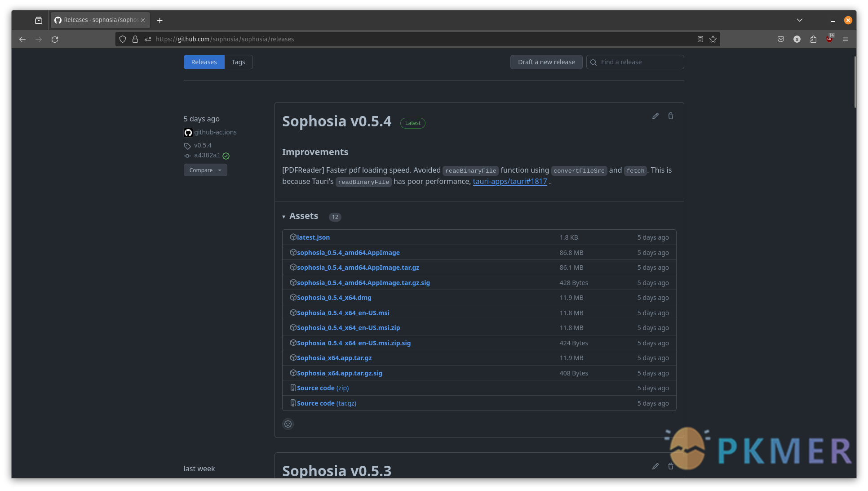Download Sophosia_0.5.4_x64_en-US.msi installer
This screenshot has width=868, height=491.
[343, 312]
